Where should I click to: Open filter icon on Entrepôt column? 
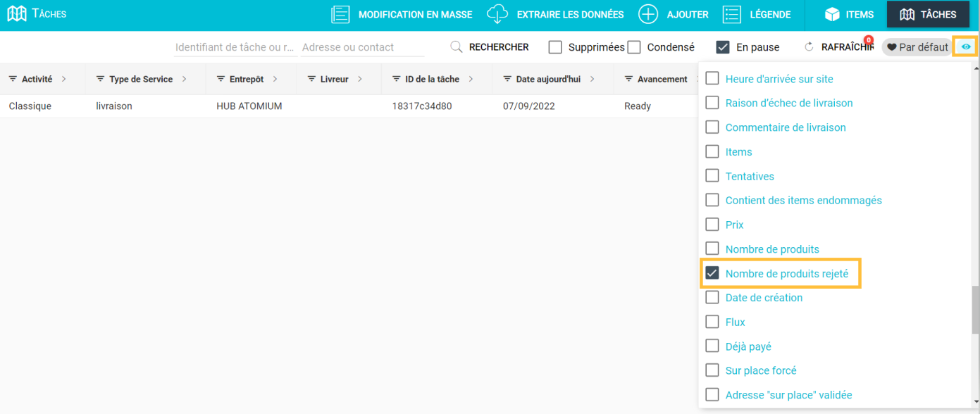[x=221, y=79]
